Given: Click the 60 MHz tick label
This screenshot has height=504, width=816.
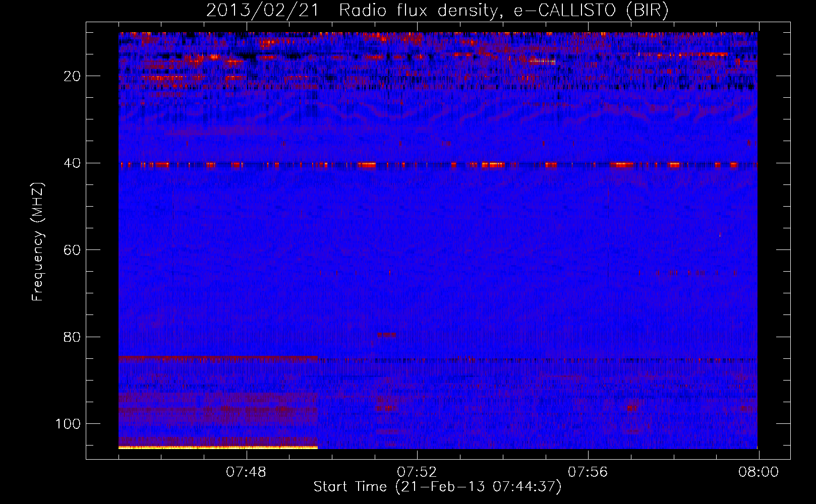Looking at the screenshot, I should pos(73,250).
